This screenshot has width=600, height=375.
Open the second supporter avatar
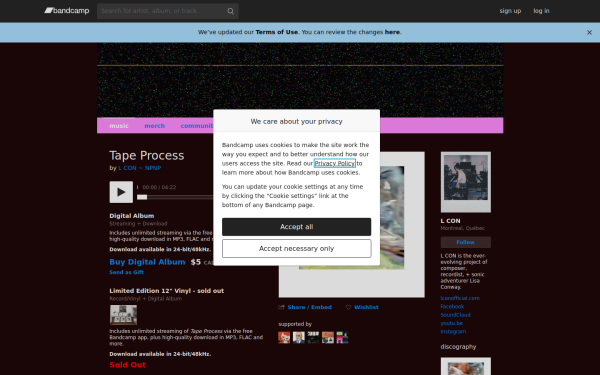click(x=298, y=338)
